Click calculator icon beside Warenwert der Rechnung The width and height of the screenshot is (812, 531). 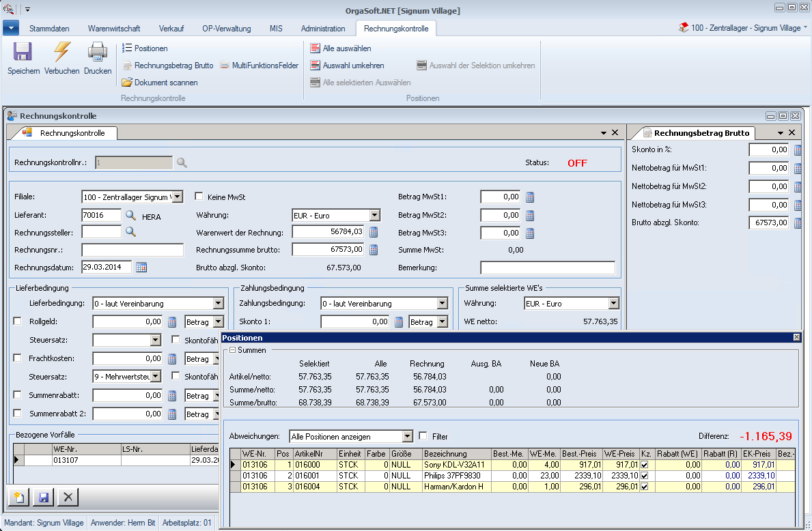tap(374, 232)
